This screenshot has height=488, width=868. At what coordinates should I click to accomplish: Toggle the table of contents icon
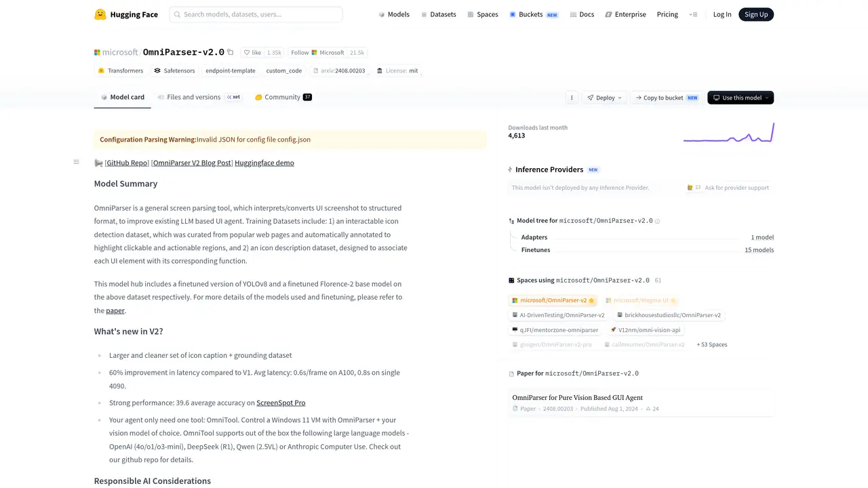click(x=76, y=162)
